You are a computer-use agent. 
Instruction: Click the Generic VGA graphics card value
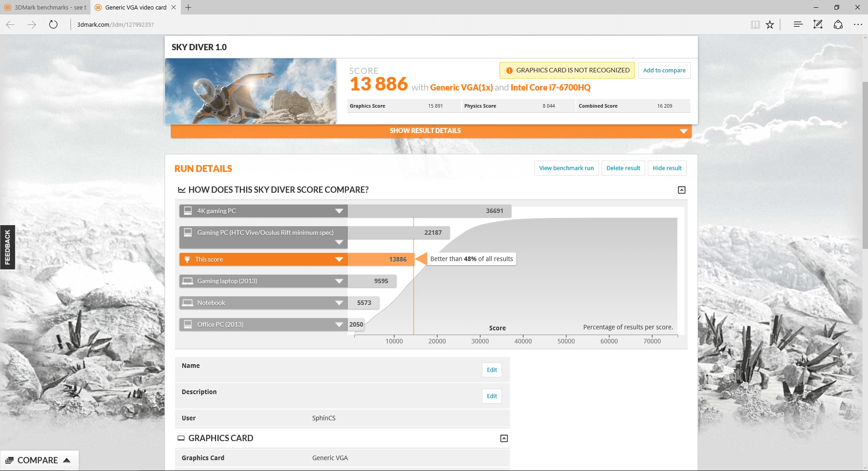tap(330, 458)
